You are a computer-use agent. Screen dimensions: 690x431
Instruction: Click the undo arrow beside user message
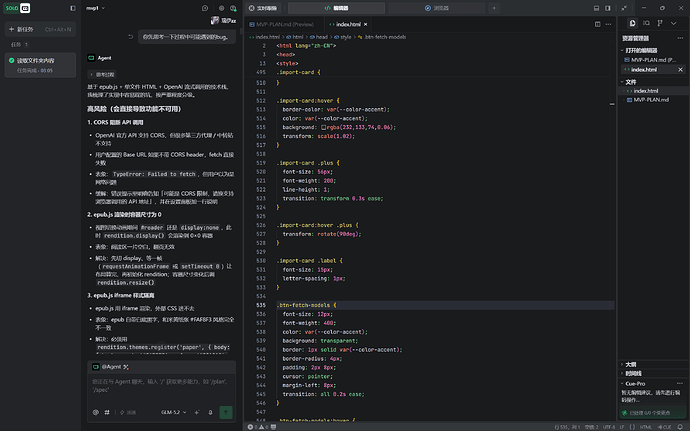(131, 37)
